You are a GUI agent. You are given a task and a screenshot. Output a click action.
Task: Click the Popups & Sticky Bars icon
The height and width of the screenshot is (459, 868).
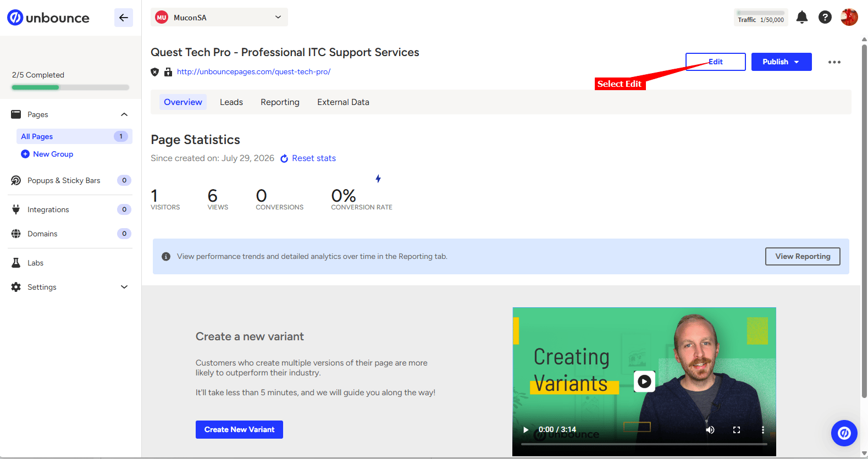[16, 180]
